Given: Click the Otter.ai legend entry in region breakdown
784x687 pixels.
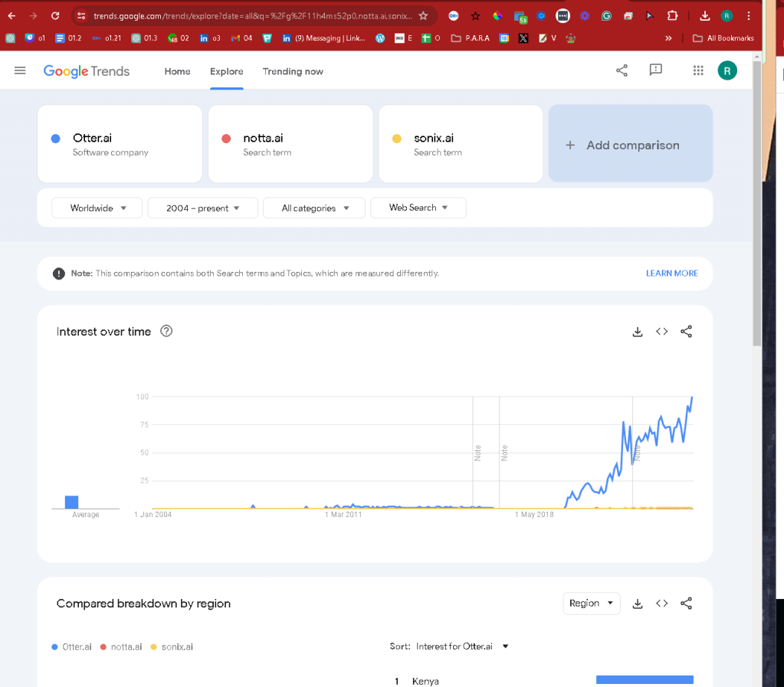Looking at the screenshot, I should 71,647.
